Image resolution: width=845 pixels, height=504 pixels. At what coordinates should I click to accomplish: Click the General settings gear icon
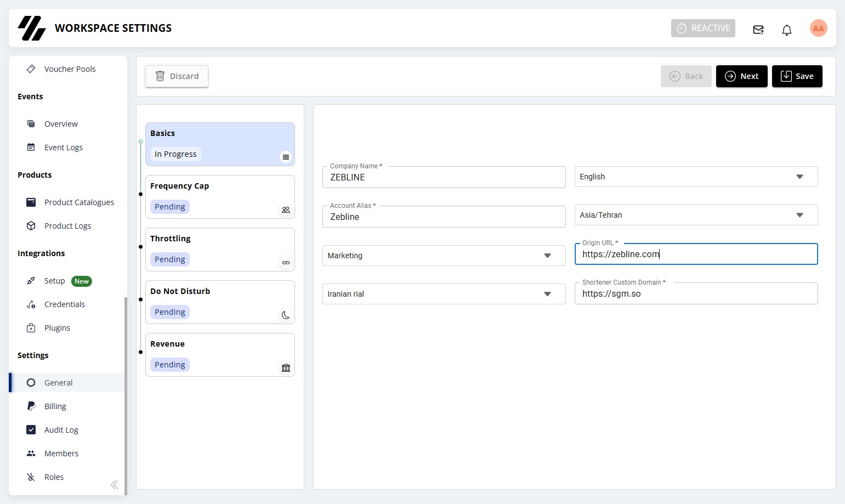(x=31, y=383)
